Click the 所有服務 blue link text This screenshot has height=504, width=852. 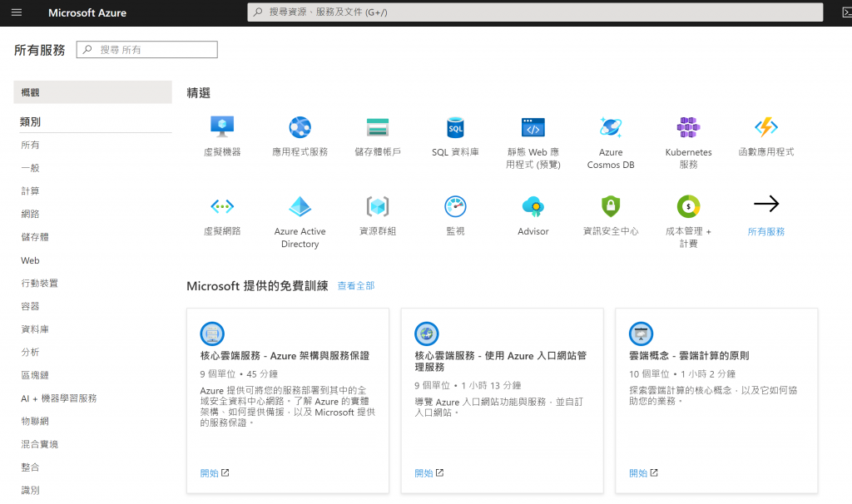click(766, 231)
